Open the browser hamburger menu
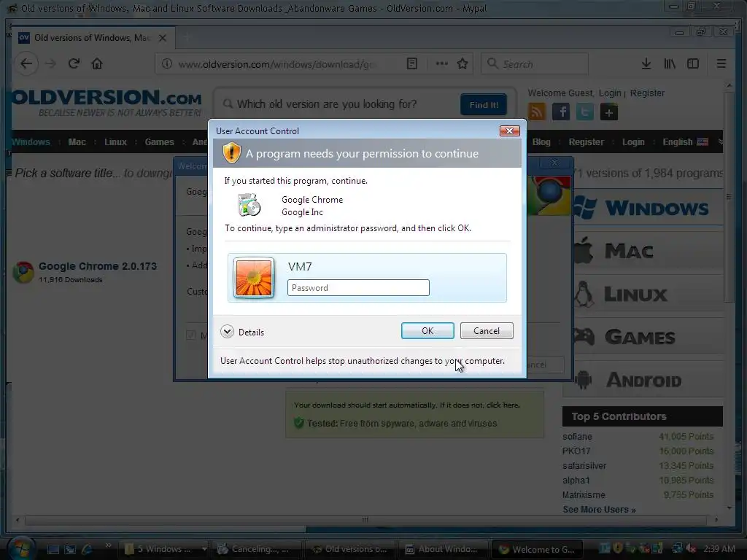This screenshot has width=747, height=560. pyautogui.click(x=721, y=64)
